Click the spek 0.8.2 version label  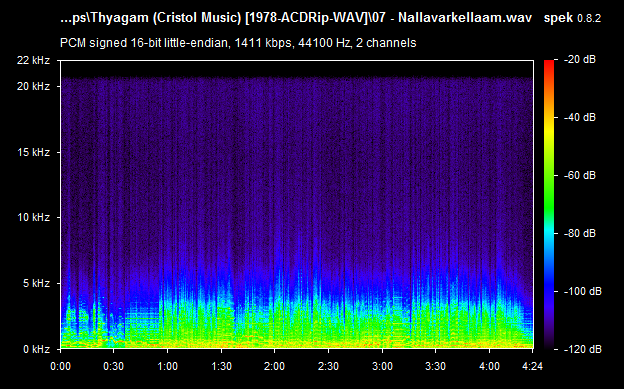tap(572, 18)
